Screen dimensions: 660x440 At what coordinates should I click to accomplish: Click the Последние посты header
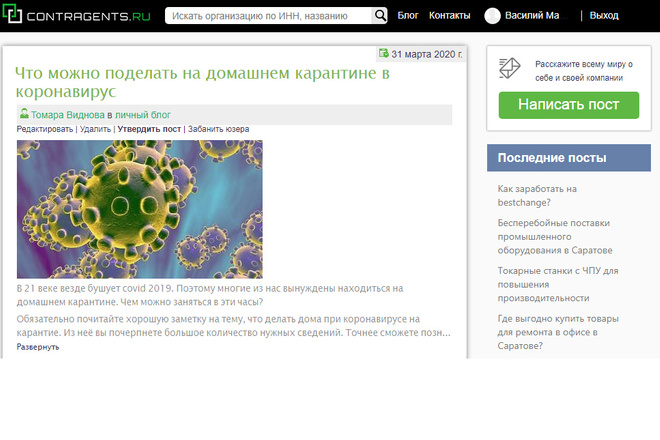point(569,158)
